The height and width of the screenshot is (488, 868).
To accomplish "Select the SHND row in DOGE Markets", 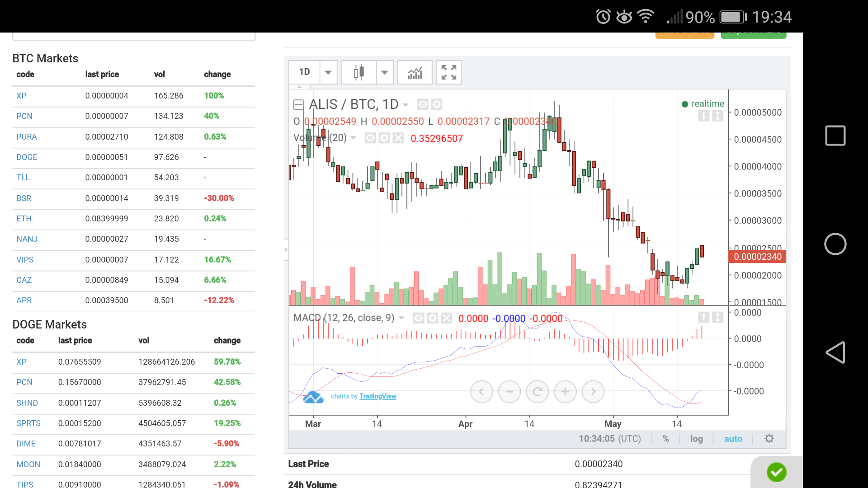I will click(27, 403).
